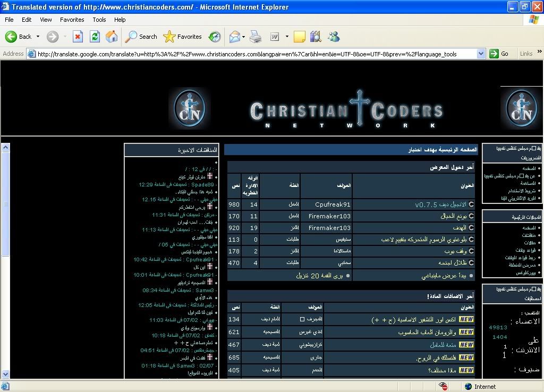Open the History toolbar icon

(215, 37)
